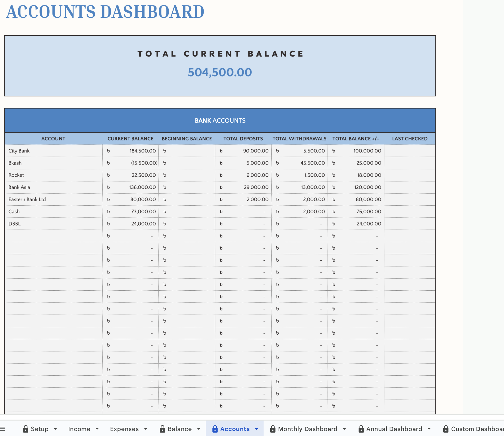The width and height of the screenshot is (504, 437).
Task: Open the Income tab dropdown arrow
Action: (97, 429)
